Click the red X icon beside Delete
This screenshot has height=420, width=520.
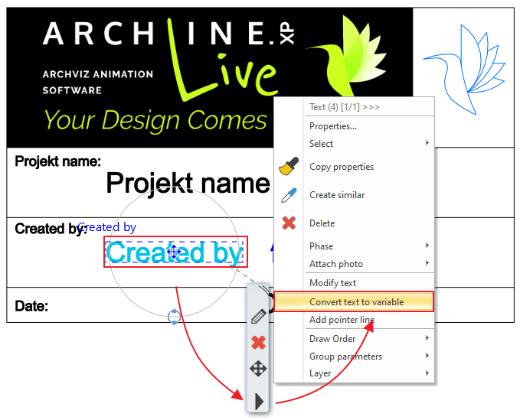[x=289, y=223]
